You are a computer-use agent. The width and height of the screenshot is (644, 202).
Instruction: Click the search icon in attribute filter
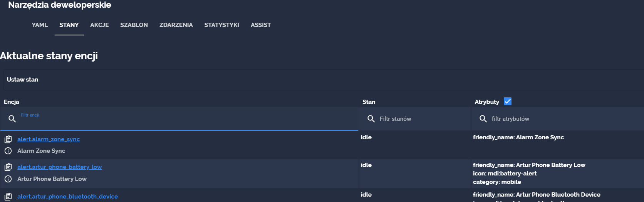pyautogui.click(x=483, y=119)
